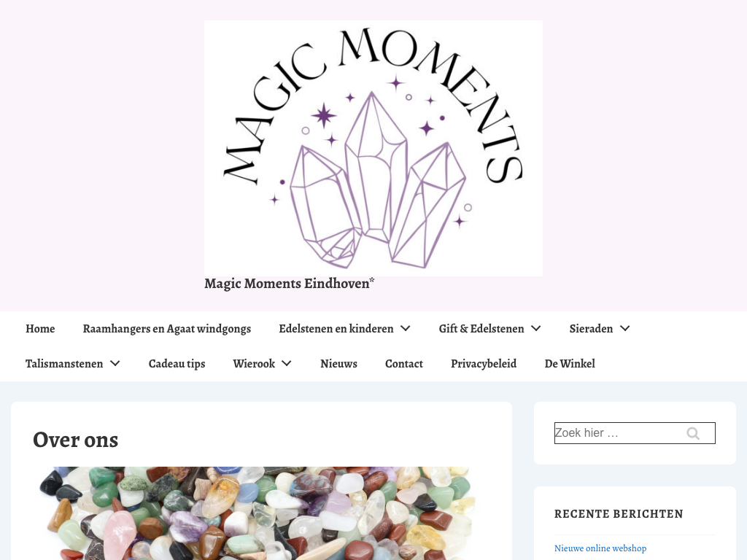Click the Magic Moments Eindhoven site title
This screenshot has height=560, width=747.
(x=289, y=284)
